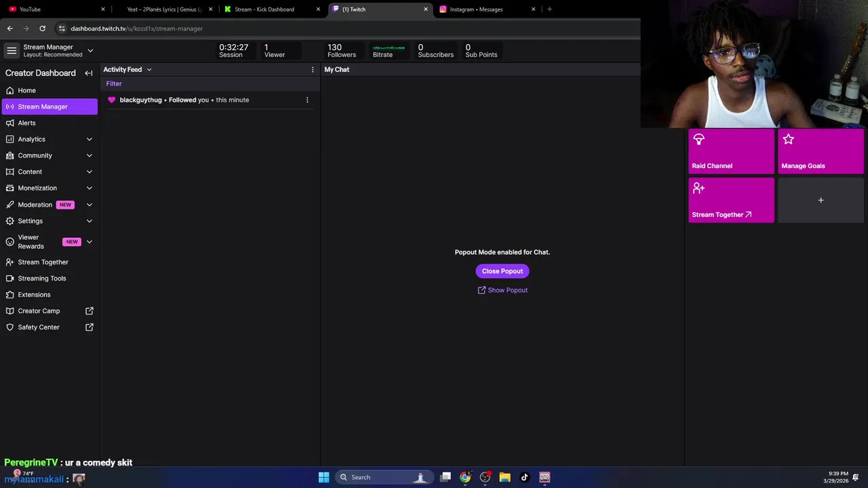Expand the Community section chevron
Viewport: 868px width, 488px height.
point(90,155)
